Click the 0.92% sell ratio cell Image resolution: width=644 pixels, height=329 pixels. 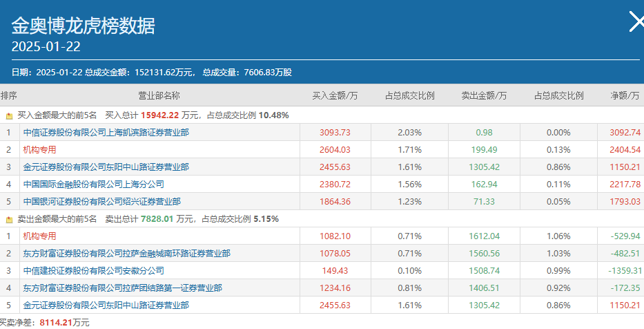558,288
